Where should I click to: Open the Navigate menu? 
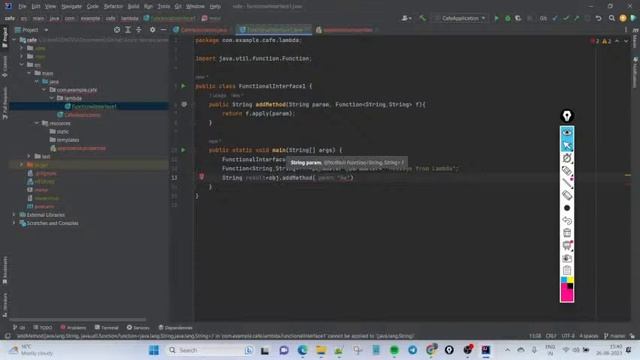click(71, 7)
